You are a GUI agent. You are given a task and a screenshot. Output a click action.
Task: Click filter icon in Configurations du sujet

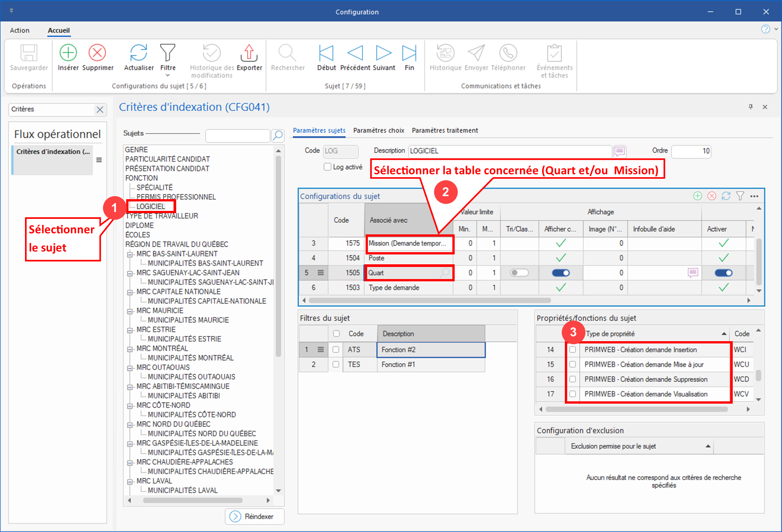point(740,196)
